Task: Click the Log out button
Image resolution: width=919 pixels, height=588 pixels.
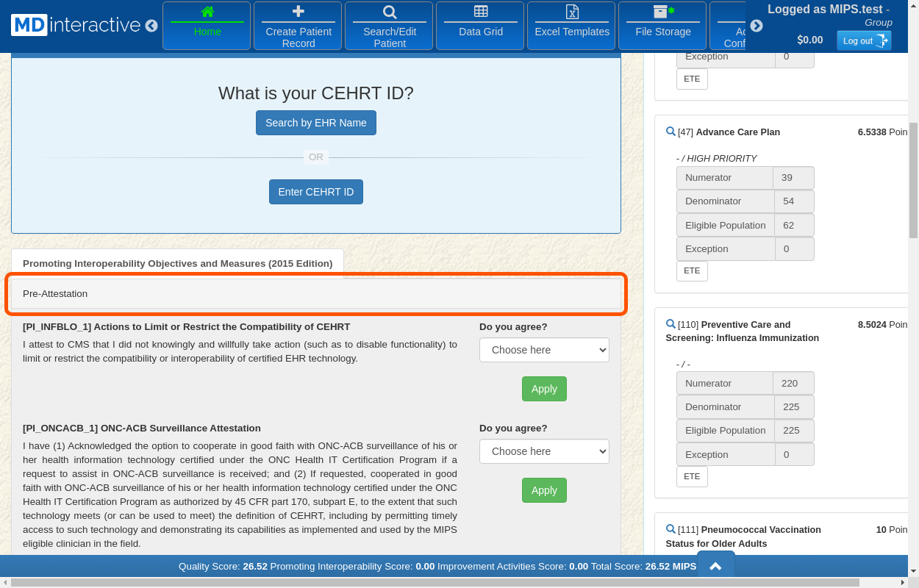Action: [864, 40]
